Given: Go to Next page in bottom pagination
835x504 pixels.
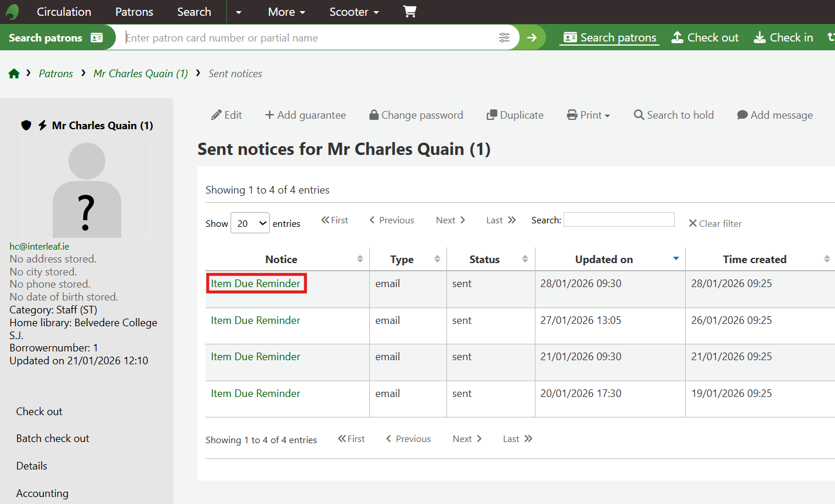Looking at the screenshot, I should [468, 439].
